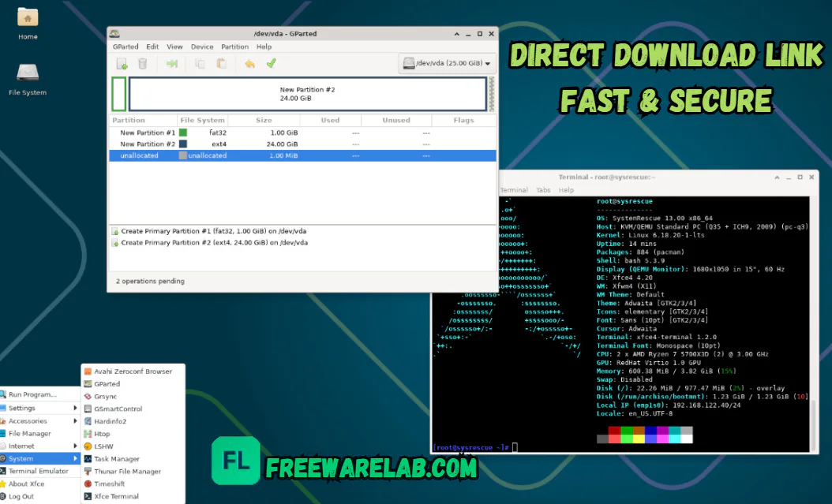Roll up the GParted window with caret button
This screenshot has width=832, height=504.
(456, 34)
